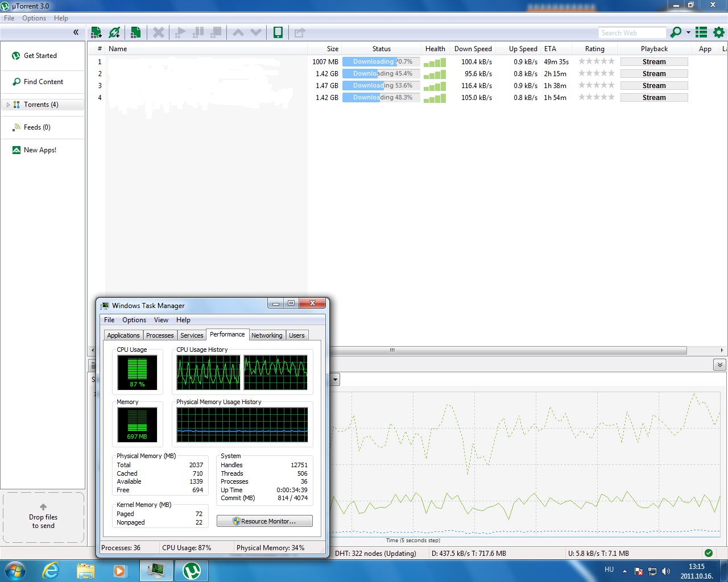Screen dimensions: 728x582
Task: Create new torrent toolbar icon
Action: 135,32
